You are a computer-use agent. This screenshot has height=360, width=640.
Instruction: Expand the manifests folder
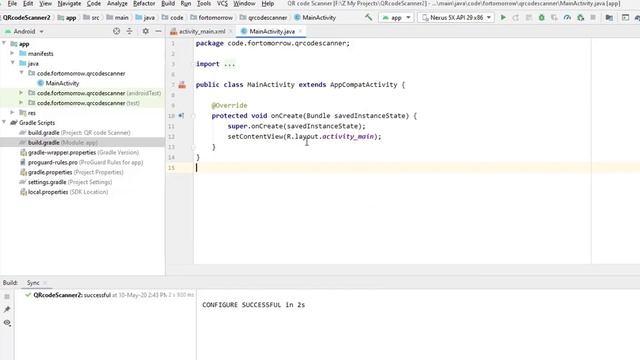[x=13, y=53]
